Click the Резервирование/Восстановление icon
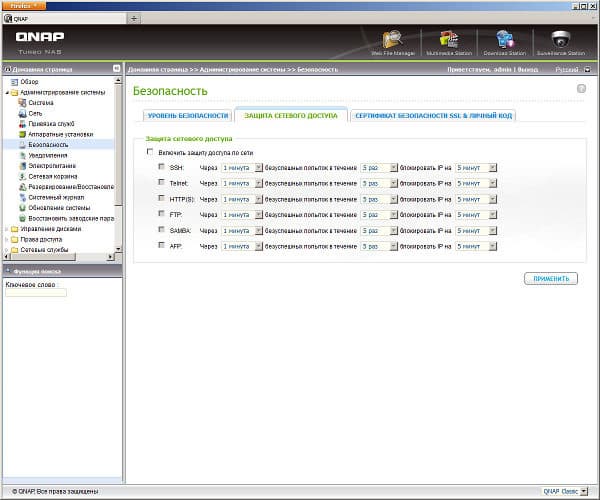The width and height of the screenshot is (600, 500). (x=22, y=187)
